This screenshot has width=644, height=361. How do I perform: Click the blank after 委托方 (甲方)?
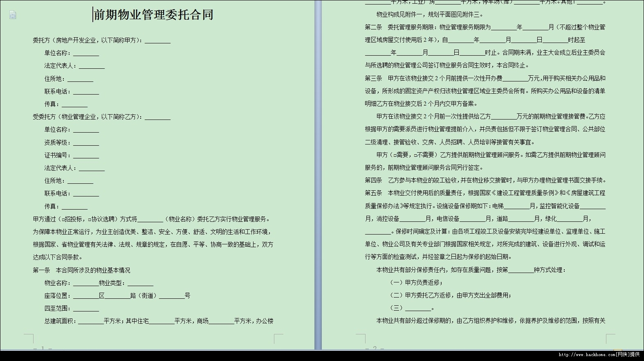click(x=157, y=41)
